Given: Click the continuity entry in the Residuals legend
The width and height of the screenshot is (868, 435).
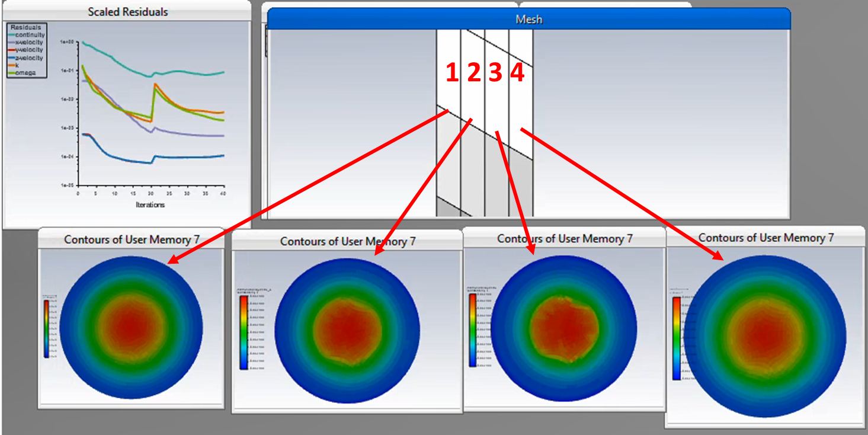Looking at the screenshot, I should [x=30, y=35].
